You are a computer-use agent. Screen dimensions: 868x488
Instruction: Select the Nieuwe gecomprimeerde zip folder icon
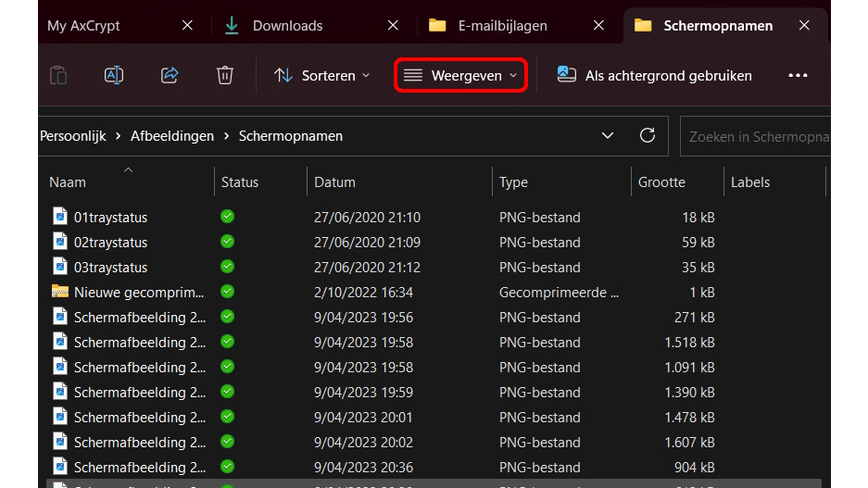coord(60,293)
